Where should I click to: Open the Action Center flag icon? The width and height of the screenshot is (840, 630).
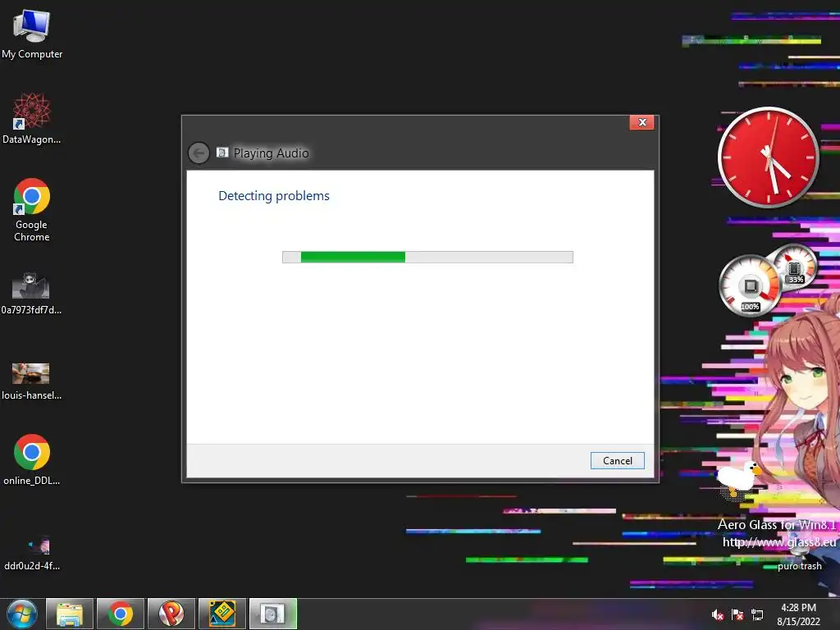(x=737, y=614)
